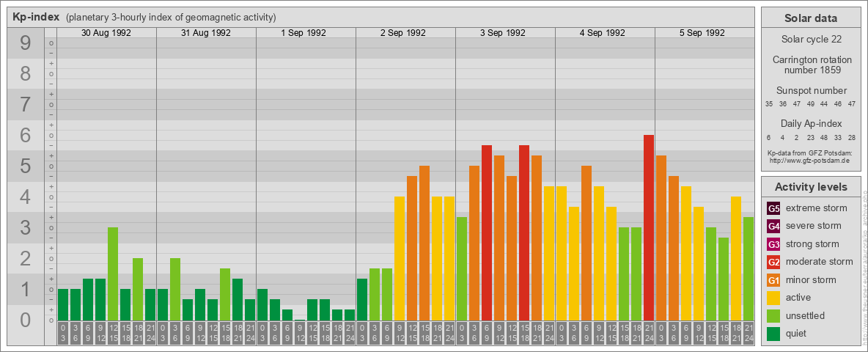Click the large 5 on the Kp axis
The height and width of the screenshot is (352, 868).
[x=26, y=166]
